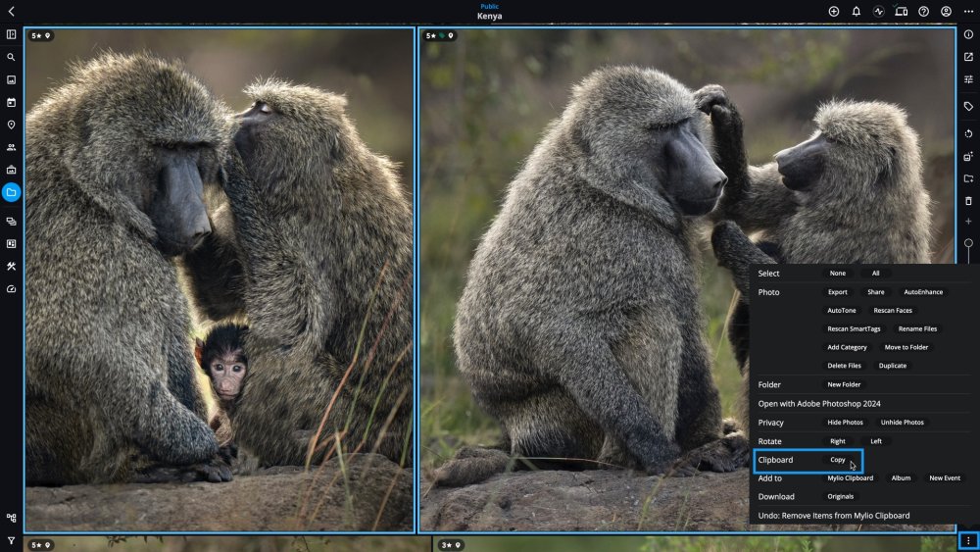Click Album in Add to row
The width and height of the screenshot is (980, 552).
[901, 478]
